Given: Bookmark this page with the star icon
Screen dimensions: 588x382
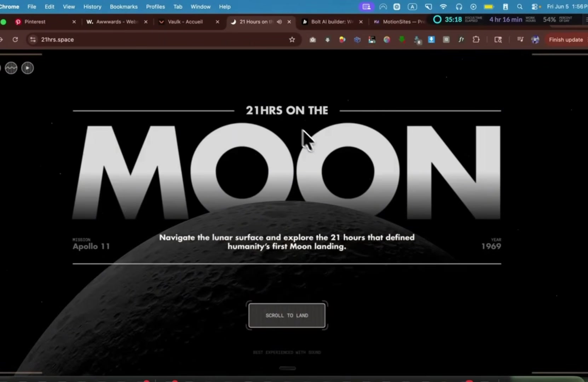Looking at the screenshot, I should 292,40.
